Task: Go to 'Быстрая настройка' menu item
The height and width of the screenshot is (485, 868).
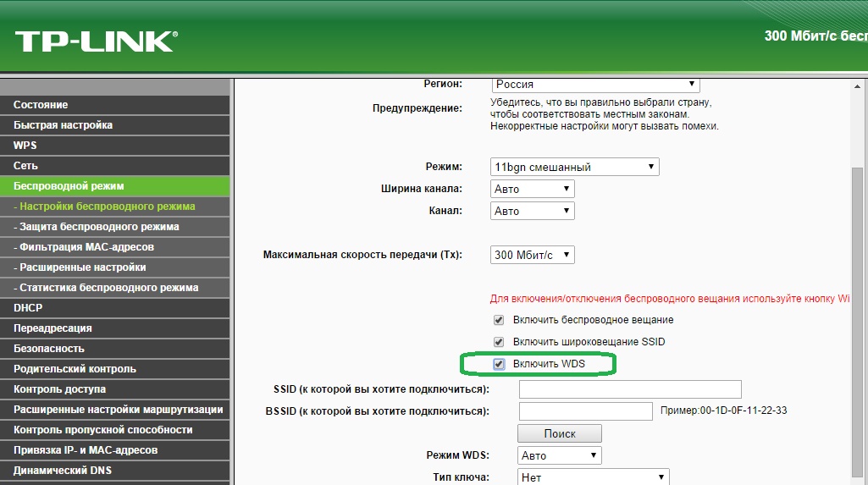Action: [63, 125]
